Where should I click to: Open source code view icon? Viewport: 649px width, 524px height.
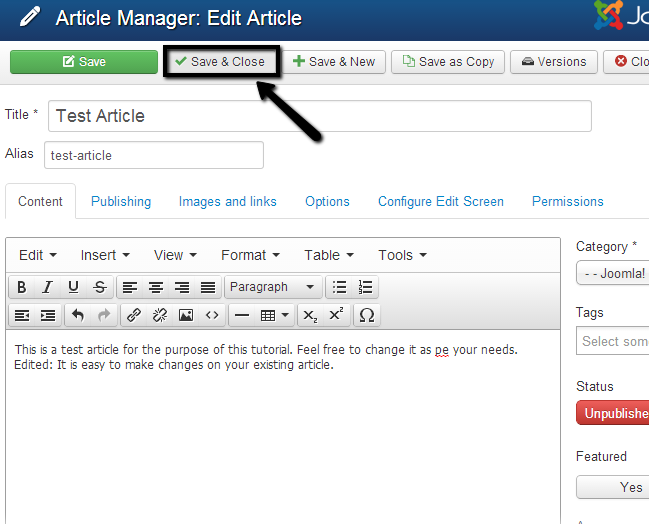[211, 315]
